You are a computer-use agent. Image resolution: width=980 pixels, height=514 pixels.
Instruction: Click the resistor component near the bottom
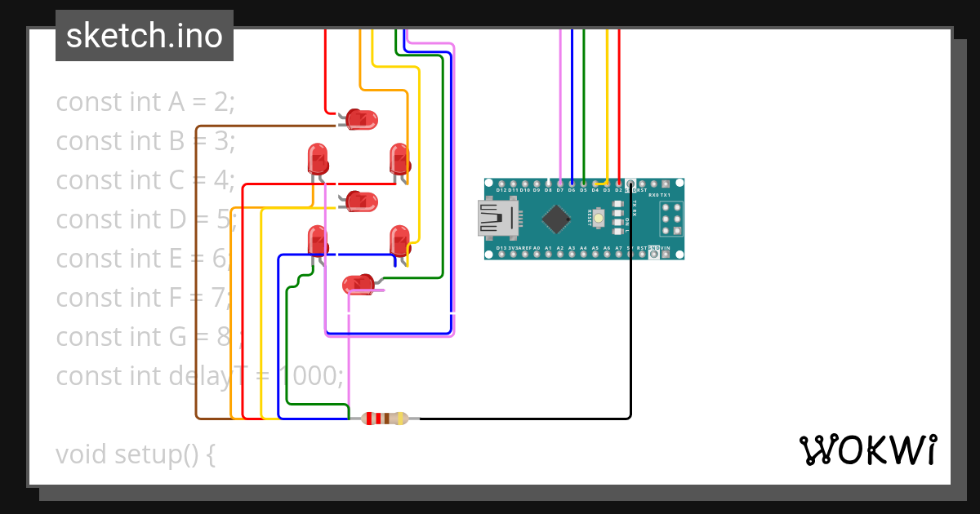click(384, 416)
